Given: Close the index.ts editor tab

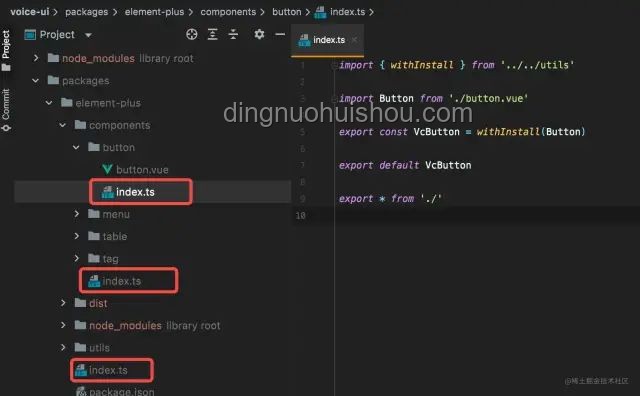Looking at the screenshot, I should (x=354, y=40).
